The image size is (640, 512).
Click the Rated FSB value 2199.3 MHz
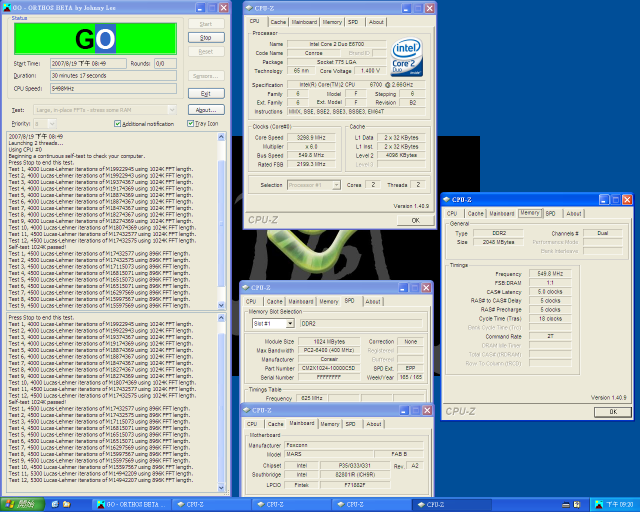(x=311, y=164)
